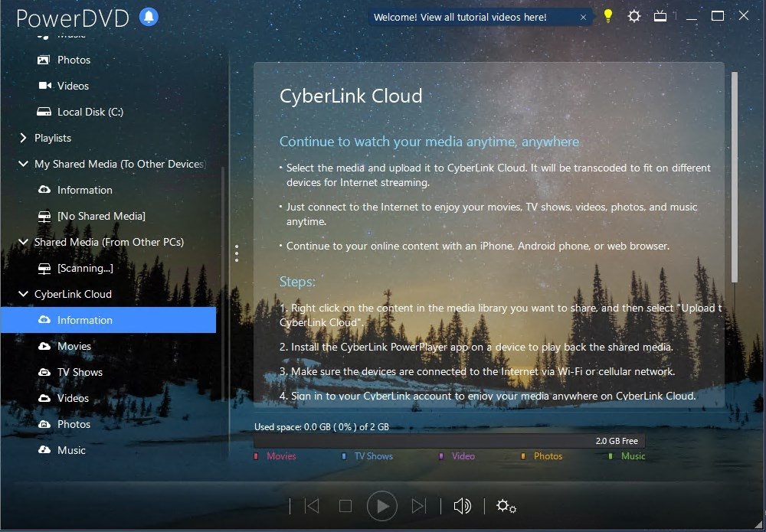Click the information panel vertical scrollbar
The image size is (766, 532).
[735, 177]
